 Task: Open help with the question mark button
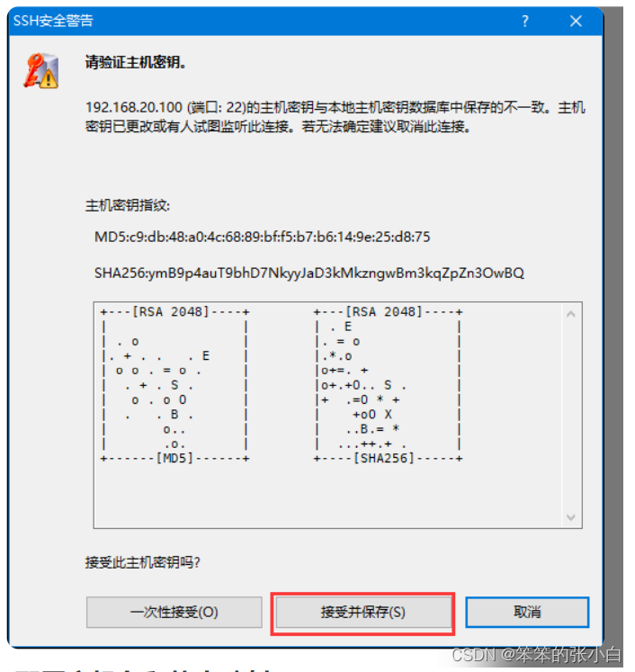click(x=525, y=21)
